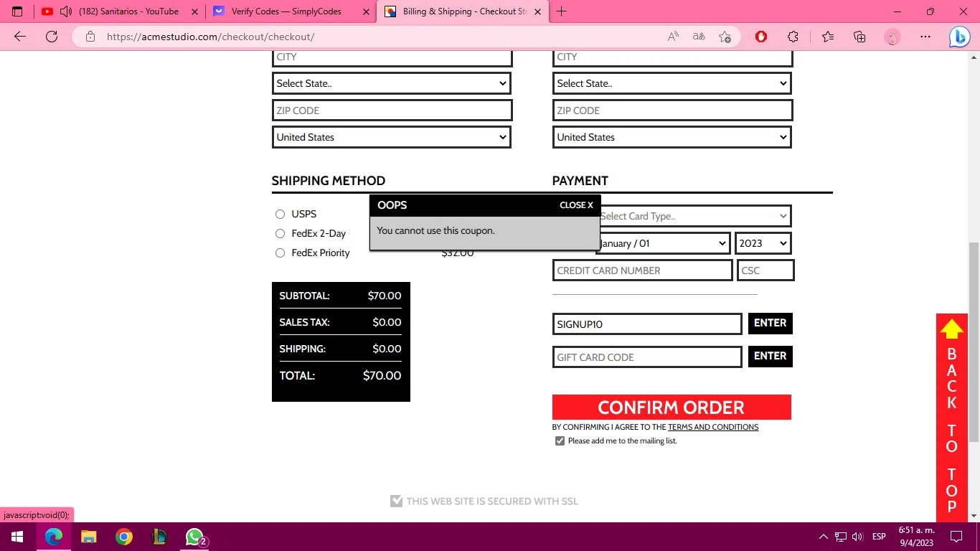980x551 pixels.
Task: Choose FedEx Priority shipping
Action: [280, 253]
